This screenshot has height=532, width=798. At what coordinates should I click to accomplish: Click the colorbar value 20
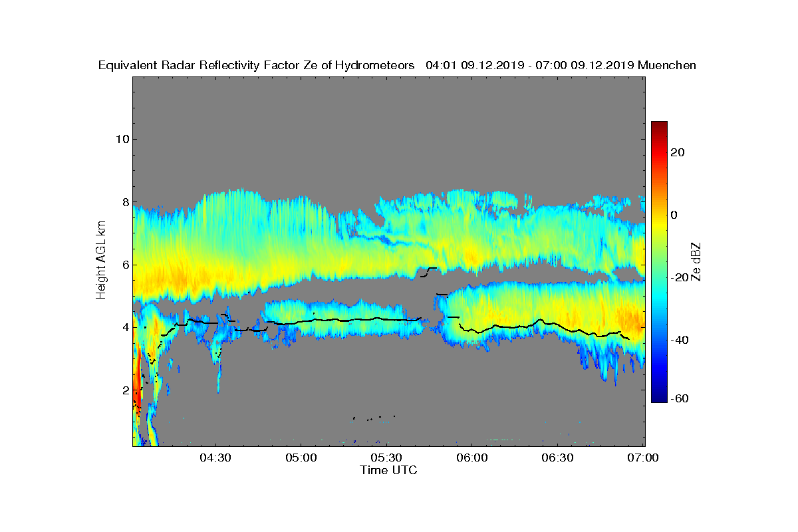(x=678, y=152)
